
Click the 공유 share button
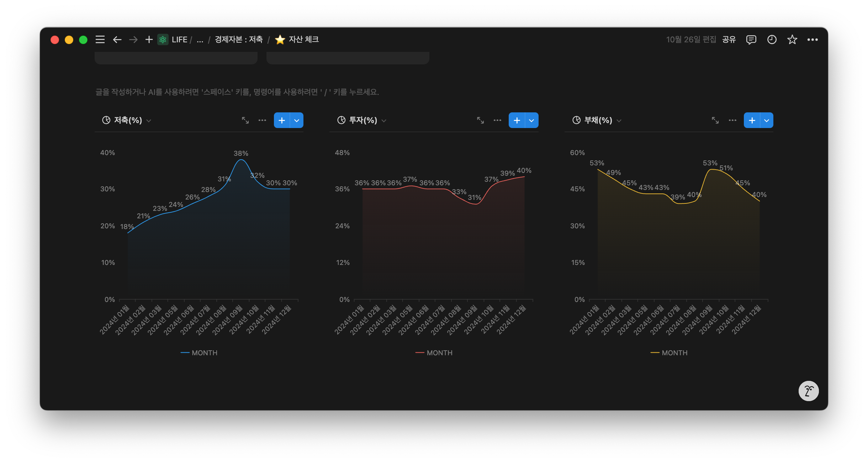tap(729, 39)
